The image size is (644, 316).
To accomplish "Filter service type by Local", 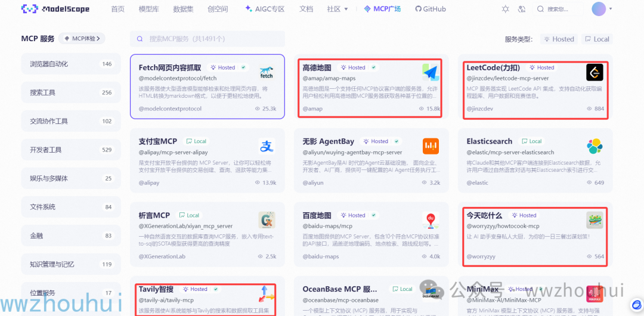I will pyautogui.click(x=597, y=39).
